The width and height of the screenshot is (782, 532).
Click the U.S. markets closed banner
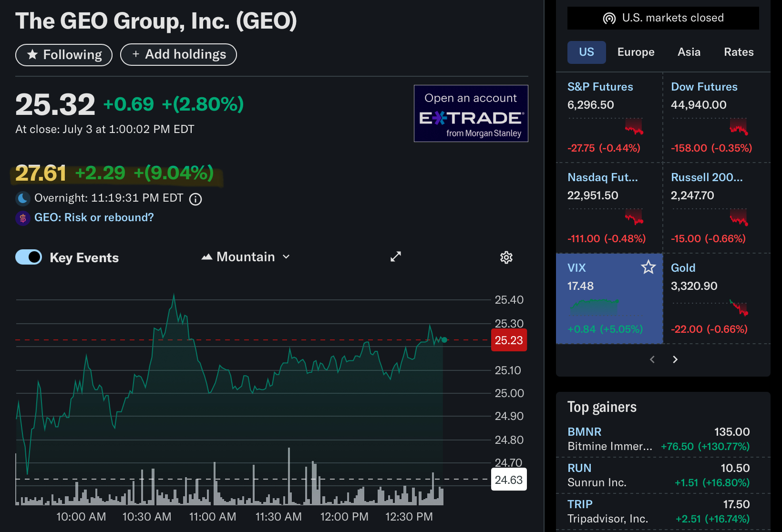click(663, 18)
